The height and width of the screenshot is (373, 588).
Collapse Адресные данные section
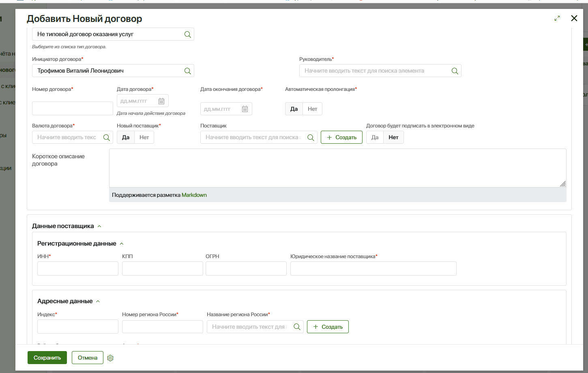tap(98, 302)
